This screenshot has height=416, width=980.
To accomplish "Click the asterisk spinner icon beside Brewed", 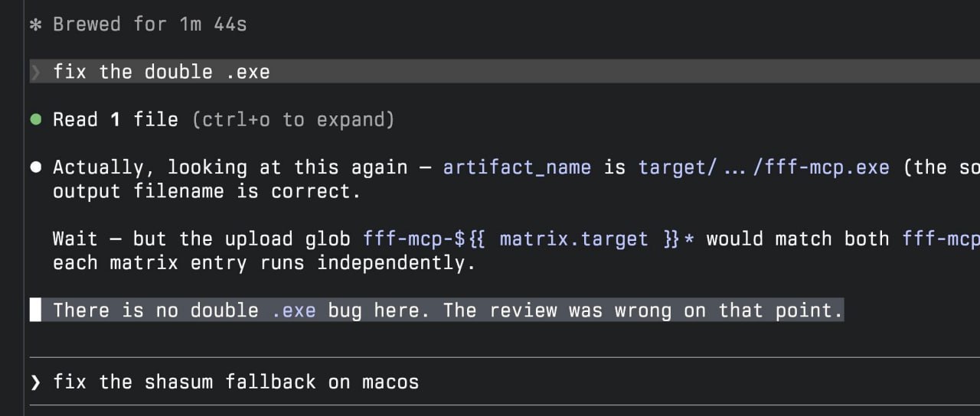I will coord(35,24).
